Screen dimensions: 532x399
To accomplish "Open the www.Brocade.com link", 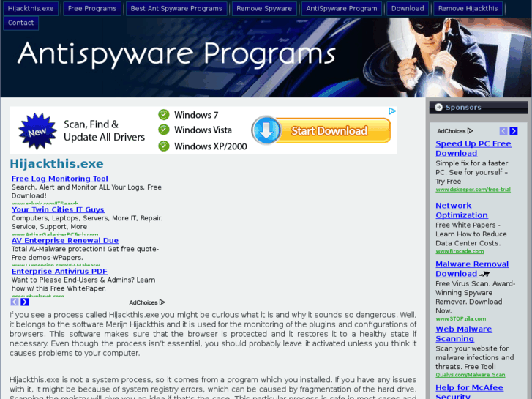I will (460, 251).
